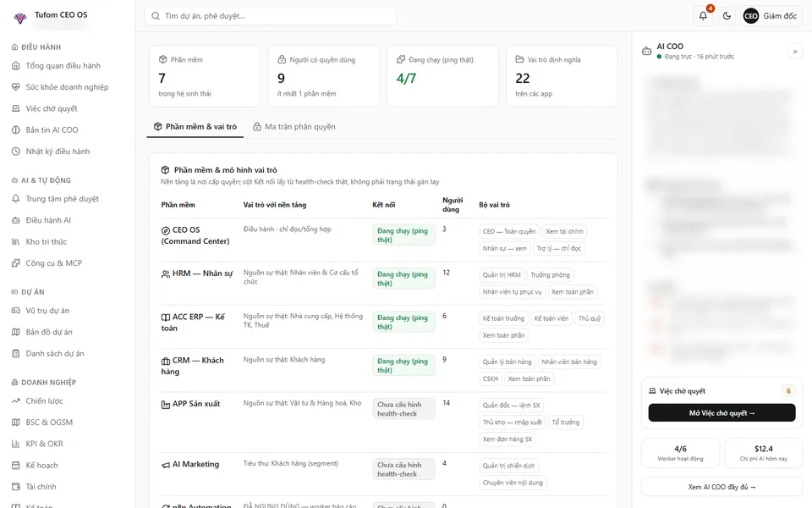Click the Worker hoạt động 4/6 card
This screenshot has width=812, height=508.
coord(680,453)
